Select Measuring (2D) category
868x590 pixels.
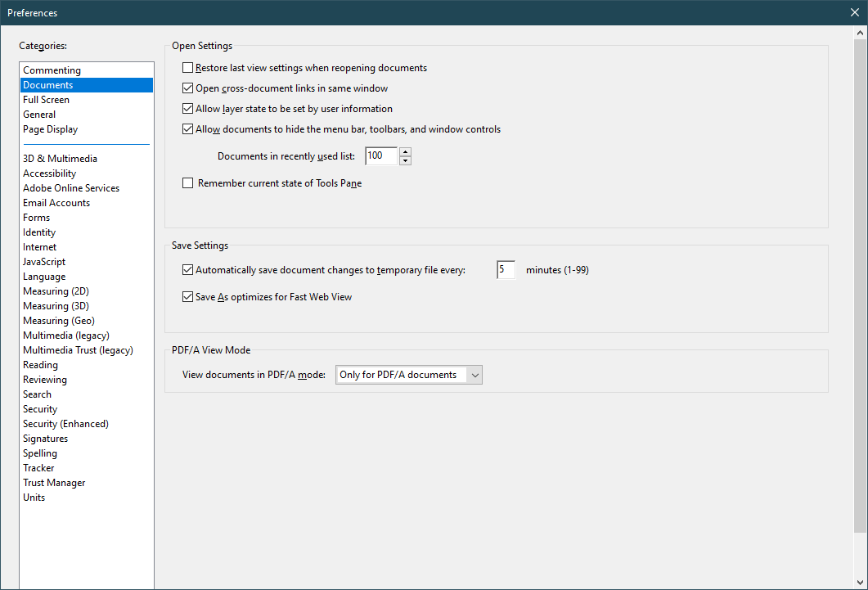pos(87,291)
